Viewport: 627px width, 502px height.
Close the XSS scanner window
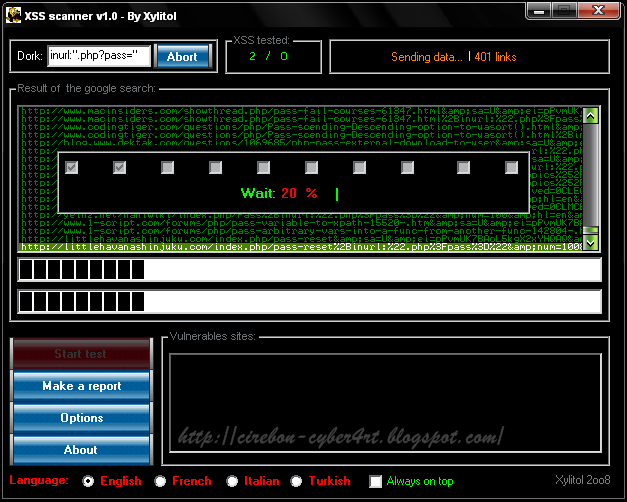pyautogui.click(x=598, y=11)
